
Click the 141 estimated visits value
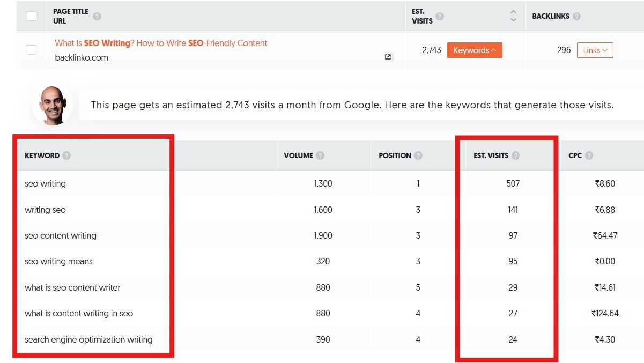coord(513,210)
